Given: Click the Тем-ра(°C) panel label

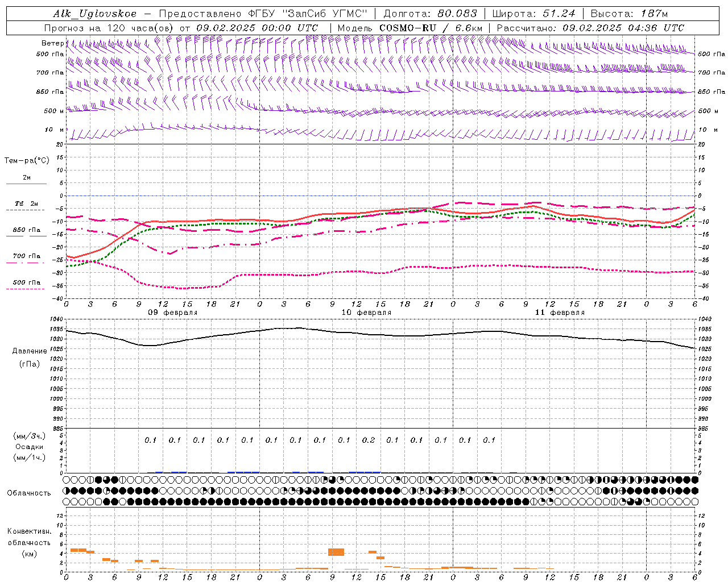Looking at the screenshot, I should click(x=27, y=161).
